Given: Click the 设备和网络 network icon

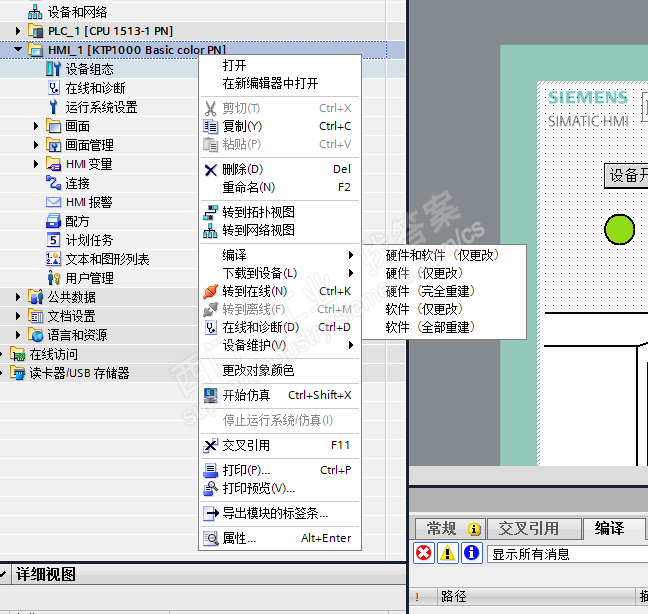Looking at the screenshot, I should click(35, 12).
